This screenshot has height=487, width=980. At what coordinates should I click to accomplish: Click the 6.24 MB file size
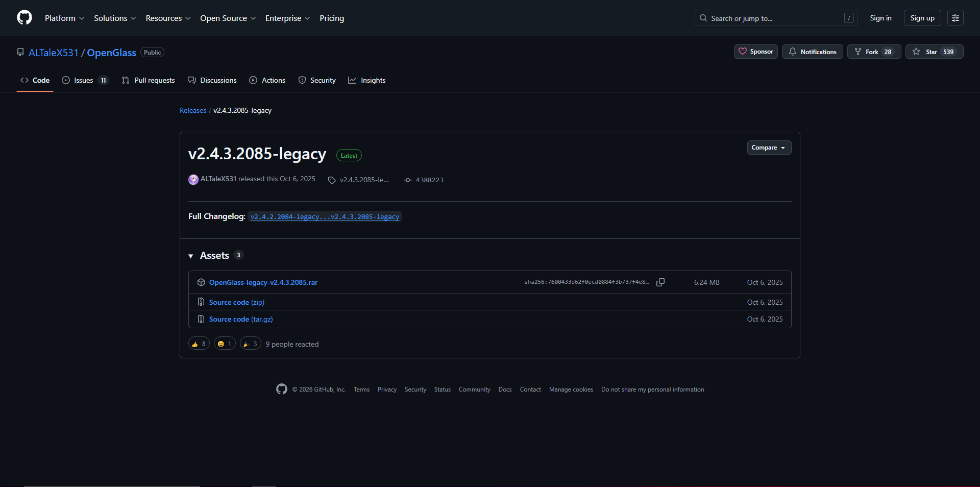(x=707, y=282)
